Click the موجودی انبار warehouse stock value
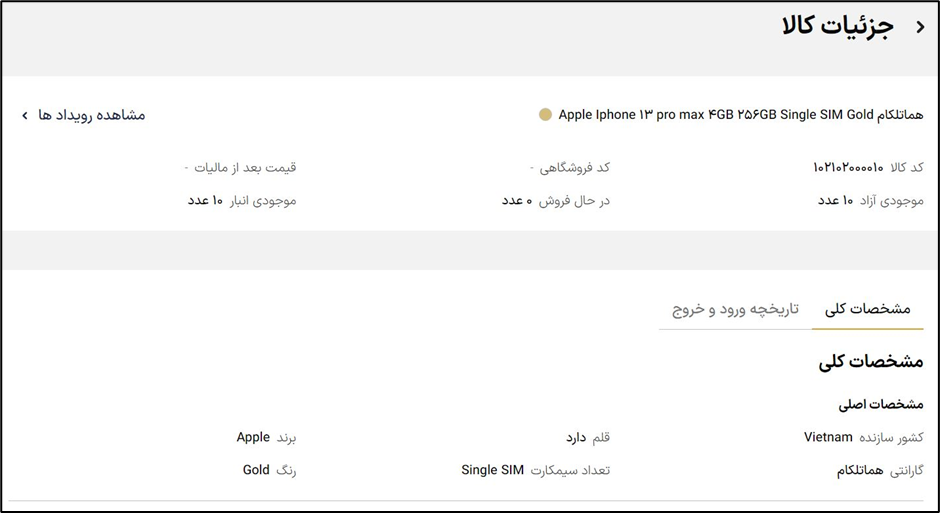 coord(205,201)
